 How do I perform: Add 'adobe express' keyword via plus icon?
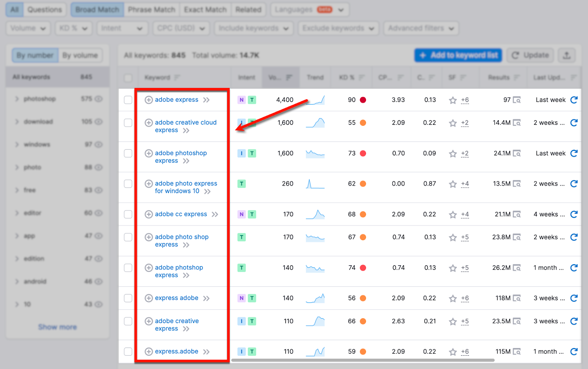pos(148,100)
